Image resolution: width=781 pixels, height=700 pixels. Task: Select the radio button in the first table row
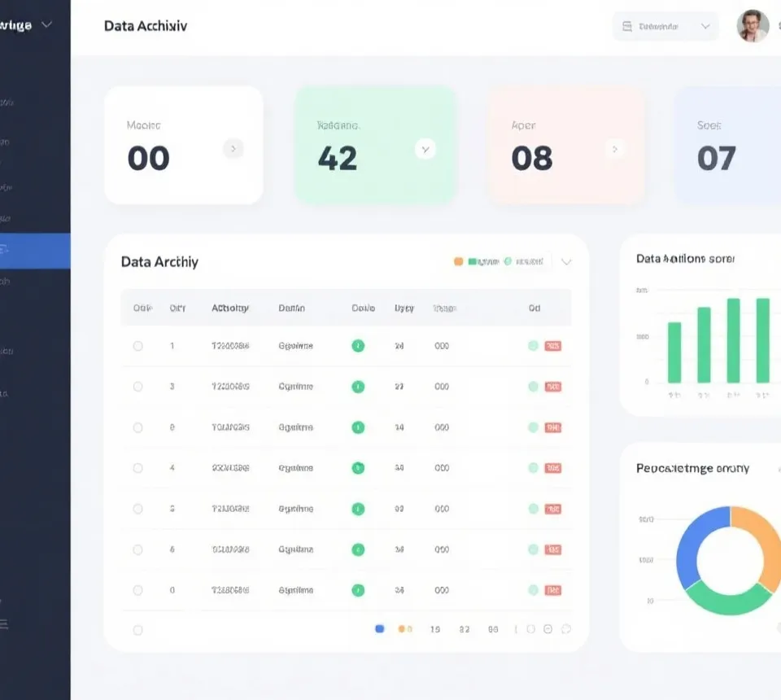[x=137, y=346]
